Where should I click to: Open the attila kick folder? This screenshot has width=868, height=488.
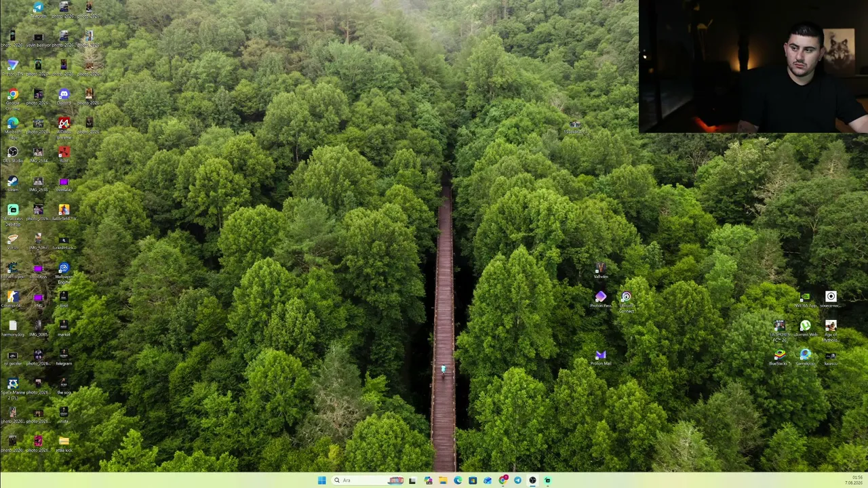click(x=64, y=445)
